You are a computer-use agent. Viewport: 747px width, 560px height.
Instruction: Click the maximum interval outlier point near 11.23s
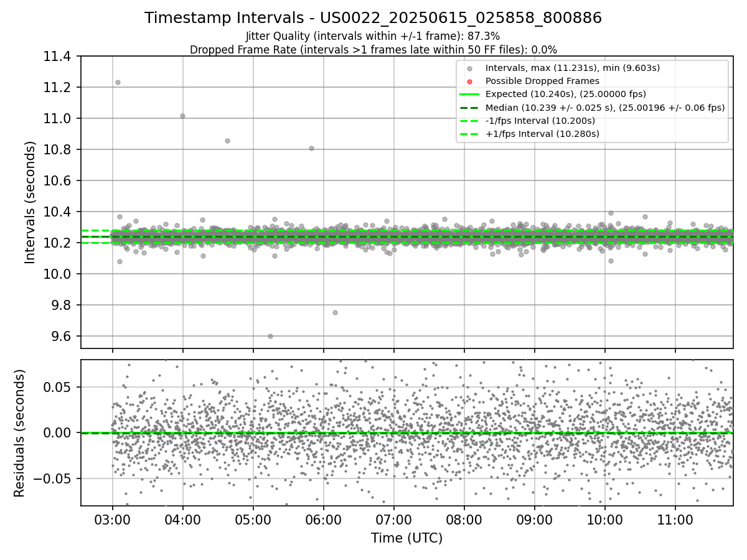[x=118, y=82]
